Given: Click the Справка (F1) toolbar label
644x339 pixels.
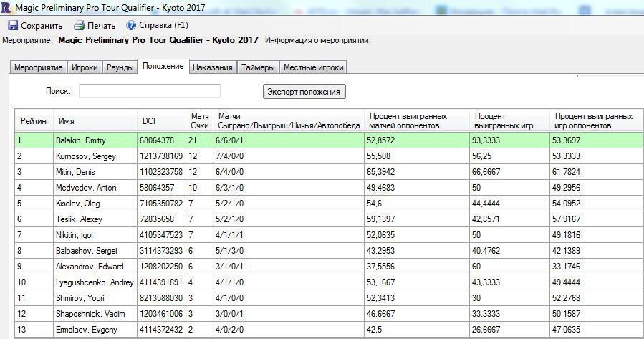Looking at the screenshot, I should (163, 26).
